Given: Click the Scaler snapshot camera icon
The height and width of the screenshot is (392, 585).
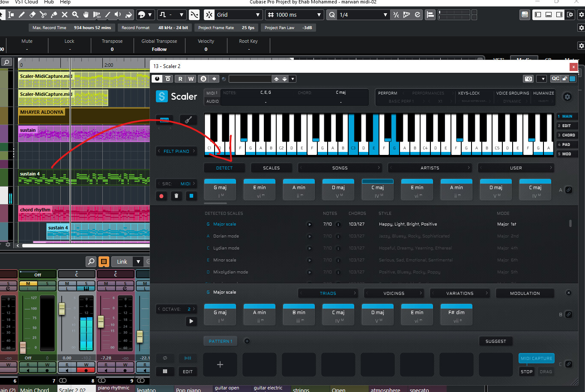Looking at the screenshot, I should coord(528,79).
